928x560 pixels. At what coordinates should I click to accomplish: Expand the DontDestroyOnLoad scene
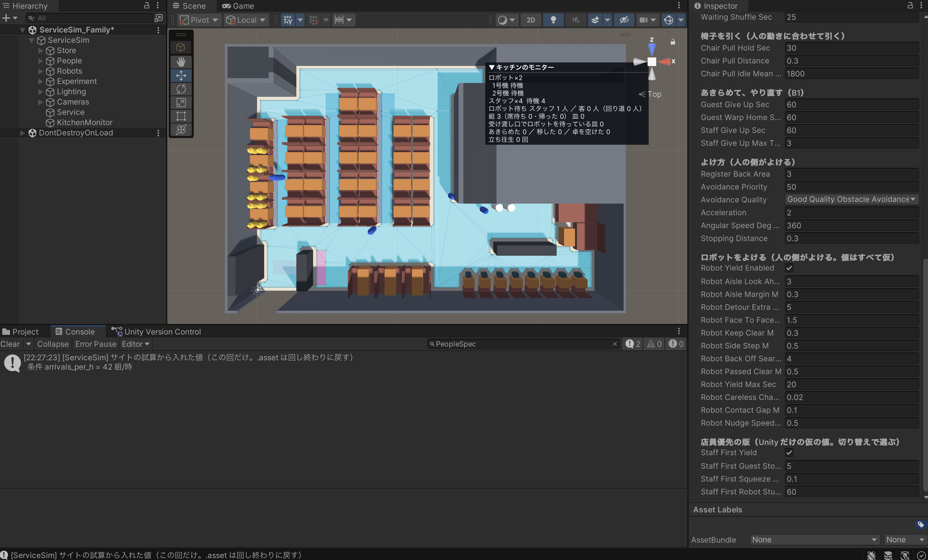click(22, 133)
